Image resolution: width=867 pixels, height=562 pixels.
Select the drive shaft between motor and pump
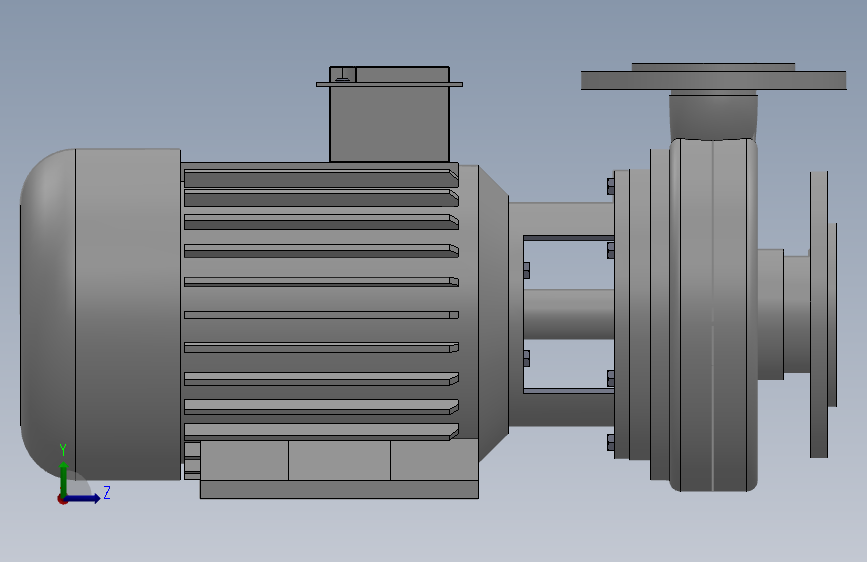[x=568, y=314]
